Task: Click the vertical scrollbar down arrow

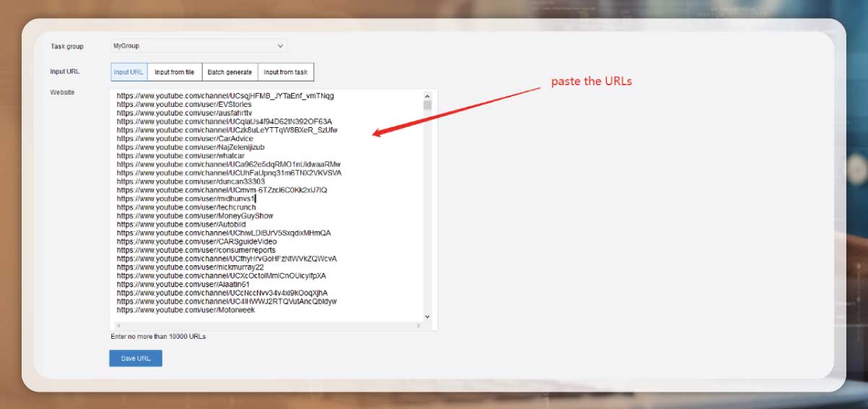Action: (427, 317)
